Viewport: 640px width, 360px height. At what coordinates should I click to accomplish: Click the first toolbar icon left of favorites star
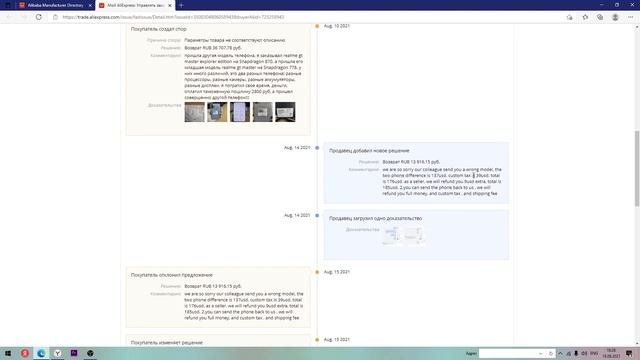[569, 17]
